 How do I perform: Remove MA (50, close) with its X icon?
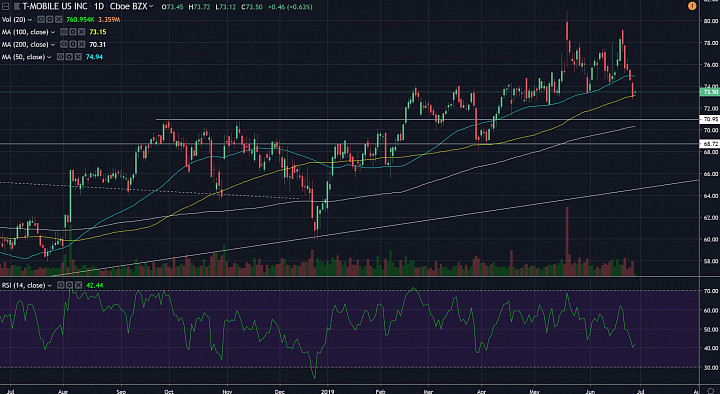(x=79, y=57)
